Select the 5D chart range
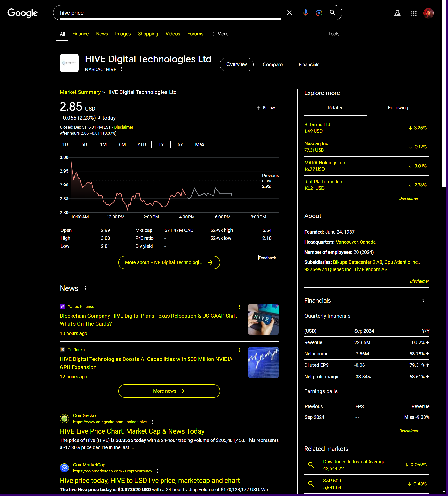This screenshot has height=496, width=448. 84,144
